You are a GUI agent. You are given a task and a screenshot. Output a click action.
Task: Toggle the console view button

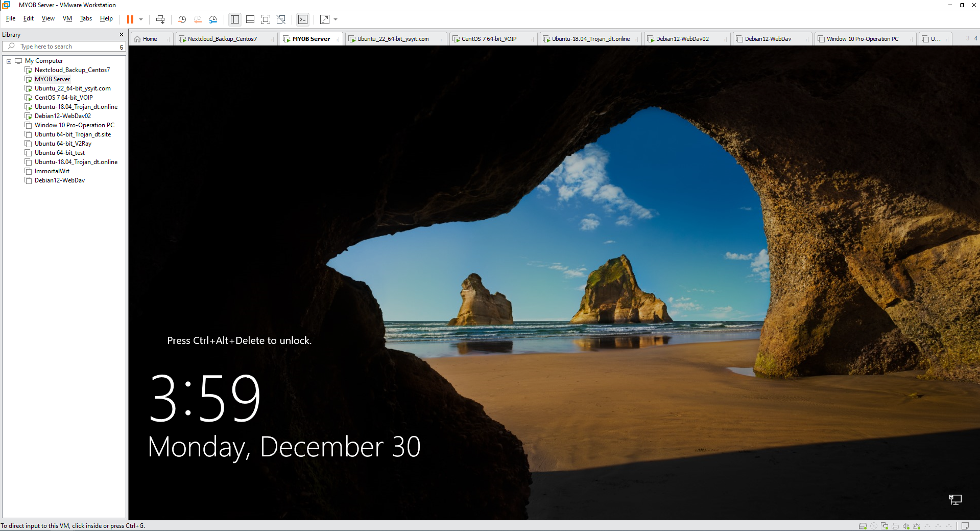tap(303, 19)
